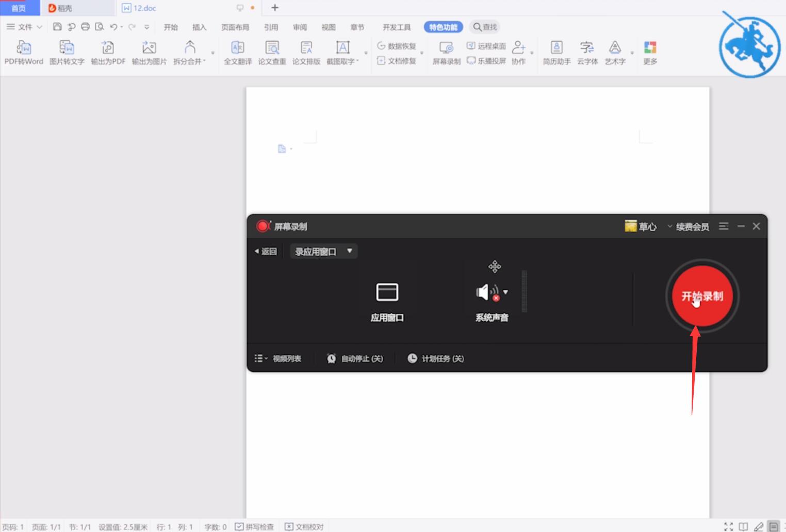Expand quick access toolbar customize arrow
The height and width of the screenshot is (532, 786).
[147, 27]
